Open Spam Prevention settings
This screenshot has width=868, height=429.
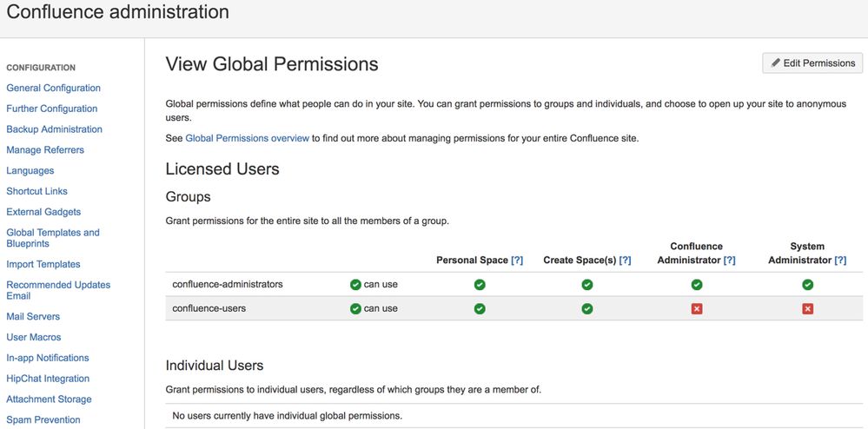point(43,419)
